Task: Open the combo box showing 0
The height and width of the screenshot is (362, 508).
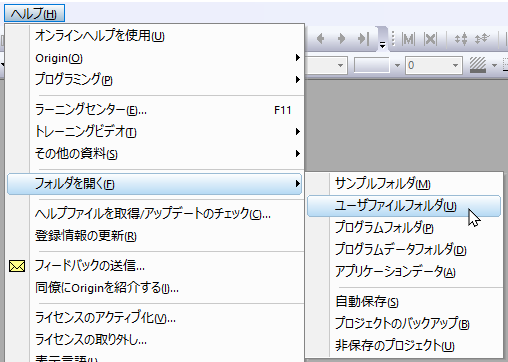Action: tap(434, 65)
